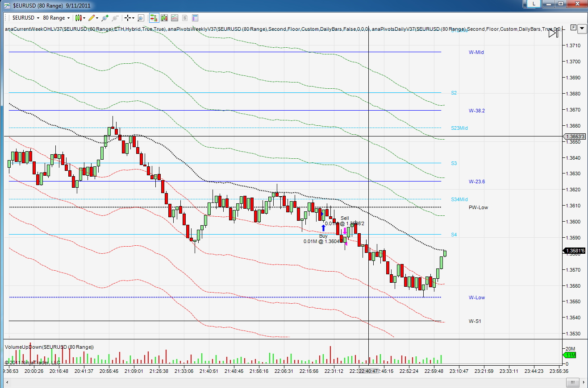Click the PW-Low level label

pyautogui.click(x=478, y=207)
